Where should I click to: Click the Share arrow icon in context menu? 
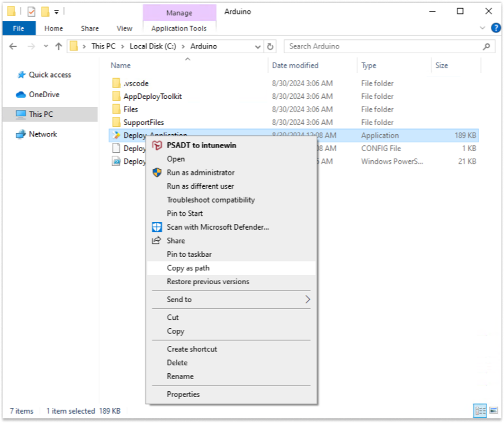tap(156, 240)
